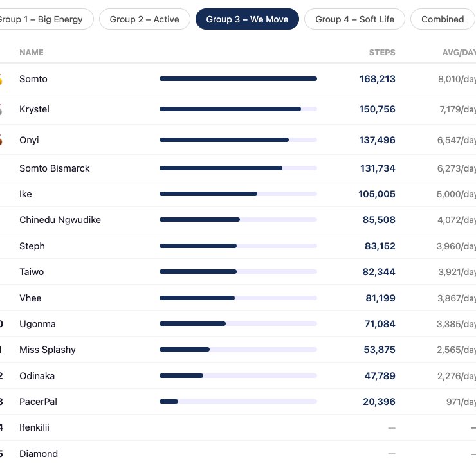The image size is (476, 475).
Task: Open the Combined leaderboard tab
Action: click(x=443, y=19)
